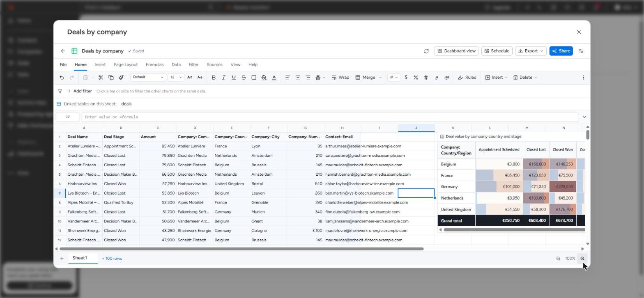Screen dimensions: 644x298
Task: Open the File menu
Action: pos(63,65)
